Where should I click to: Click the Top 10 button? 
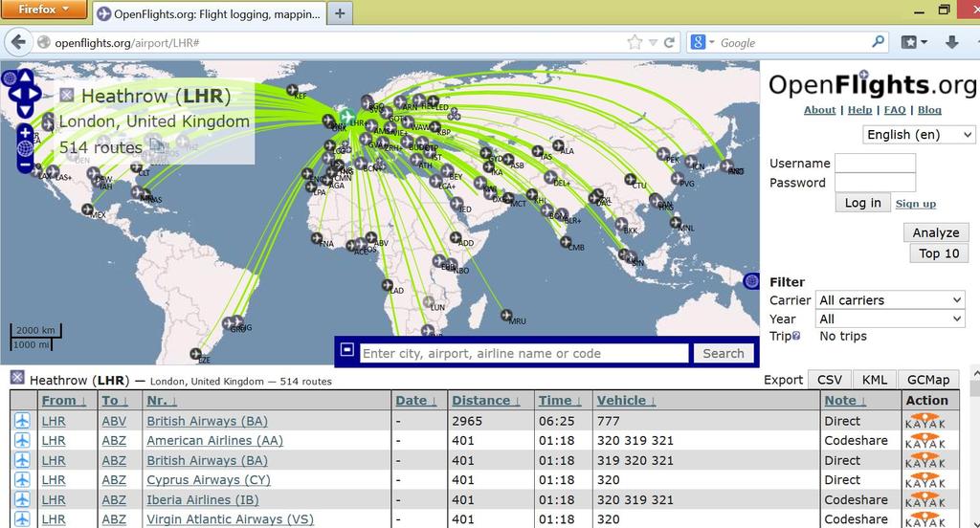pos(939,253)
